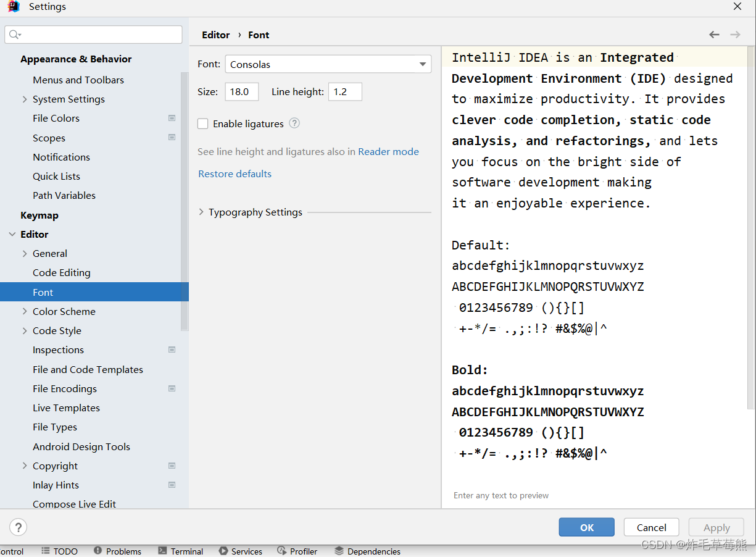The height and width of the screenshot is (557, 756).
Task: Open Code Editing settings page
Action: [x=62, y=272]
